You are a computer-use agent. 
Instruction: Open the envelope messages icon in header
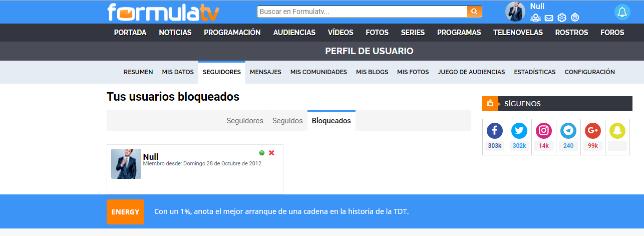click(x=549, y=18)
